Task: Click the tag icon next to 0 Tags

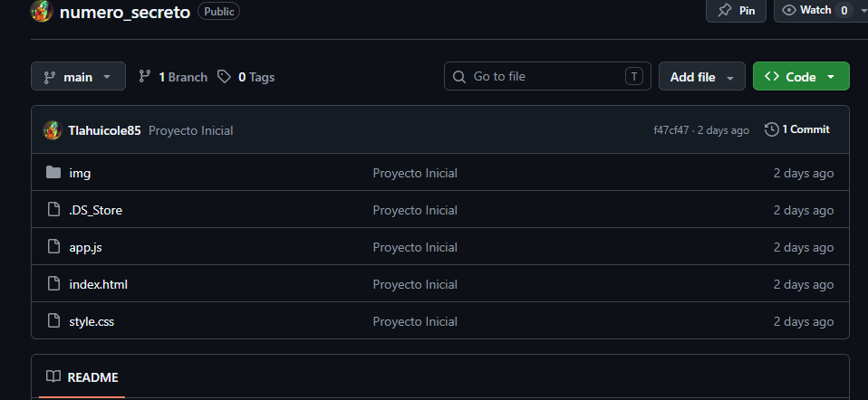Action: click(x=224, y=77)
